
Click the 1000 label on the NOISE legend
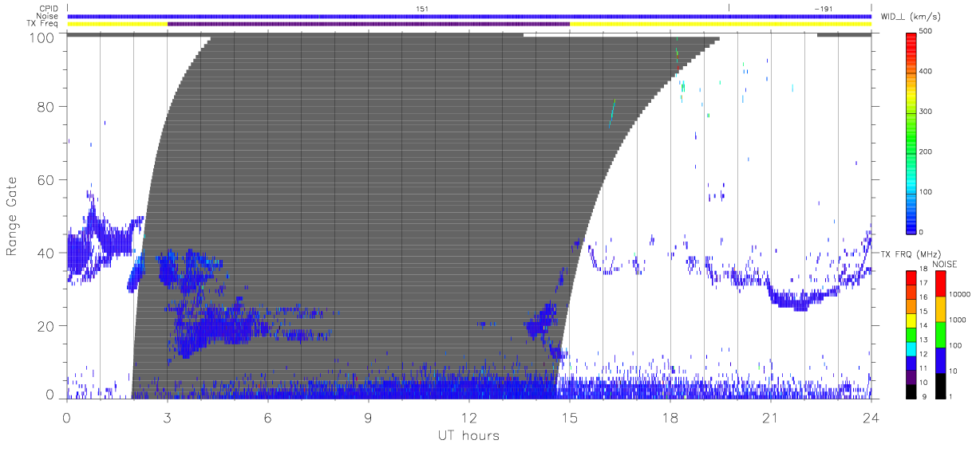click(x=958, y=320)
